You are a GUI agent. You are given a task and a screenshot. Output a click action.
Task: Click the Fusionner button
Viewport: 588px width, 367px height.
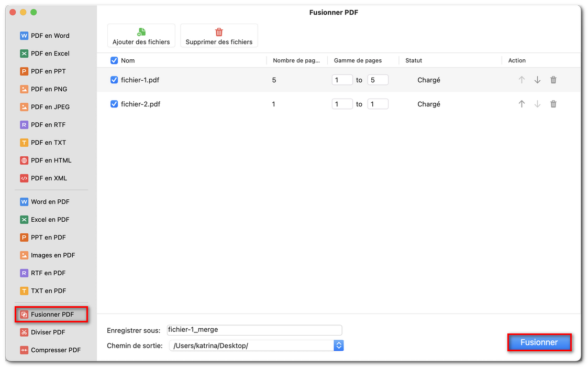click(539, 342)
